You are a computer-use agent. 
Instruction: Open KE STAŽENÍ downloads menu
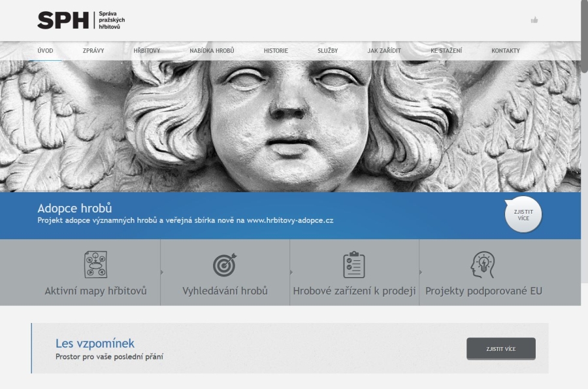tap(446, 51)
